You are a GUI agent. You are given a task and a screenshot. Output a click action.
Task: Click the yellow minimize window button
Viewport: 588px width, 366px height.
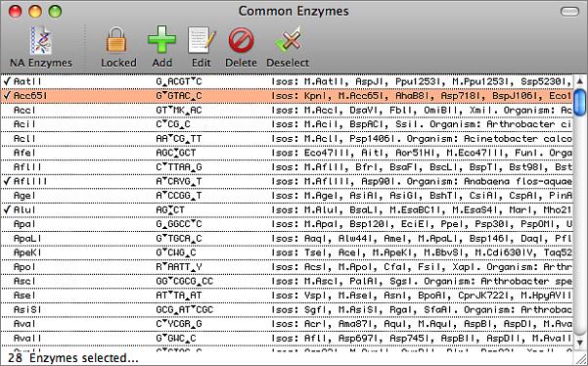pos(35,11)
